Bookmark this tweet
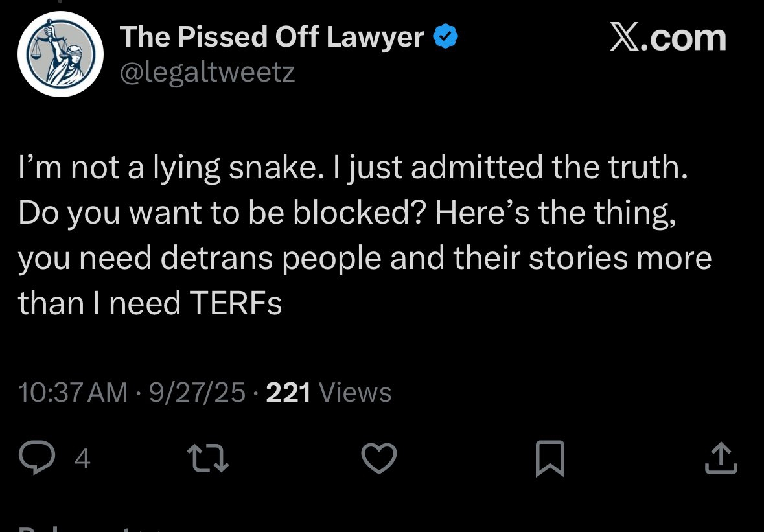 click(x=550, y=459)
